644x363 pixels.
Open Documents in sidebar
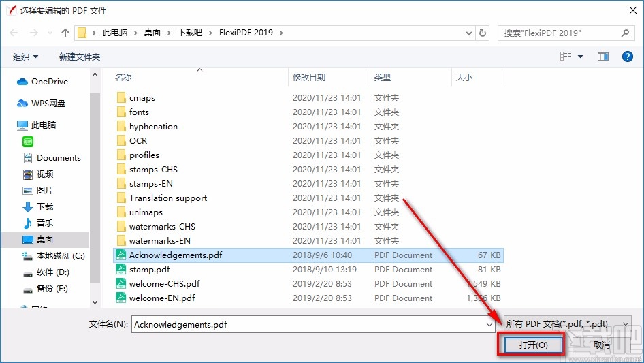pos(52,158)
